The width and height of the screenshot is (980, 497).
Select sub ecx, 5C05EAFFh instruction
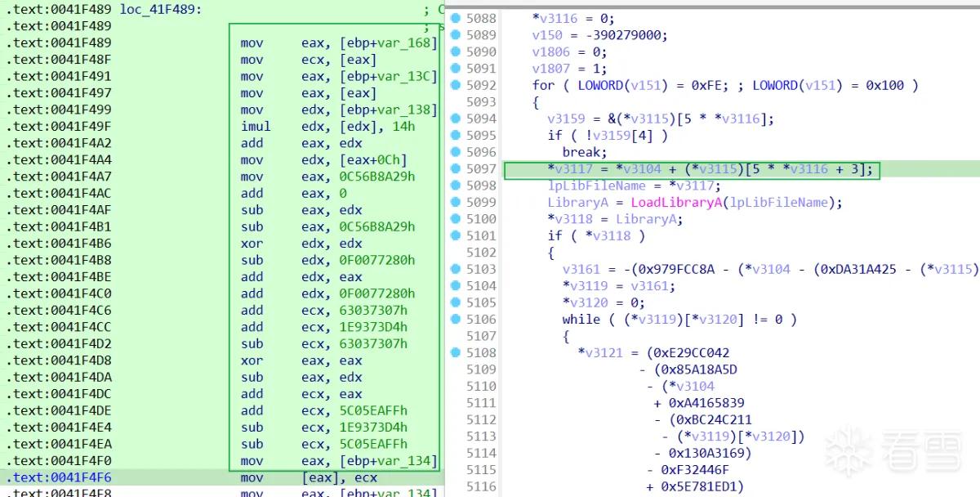point(324,445)
